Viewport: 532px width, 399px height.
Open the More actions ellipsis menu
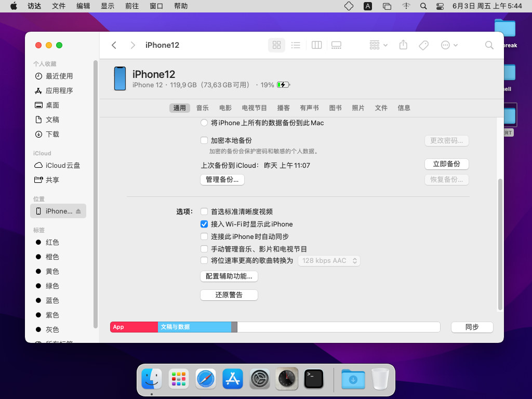coord(449,45)
